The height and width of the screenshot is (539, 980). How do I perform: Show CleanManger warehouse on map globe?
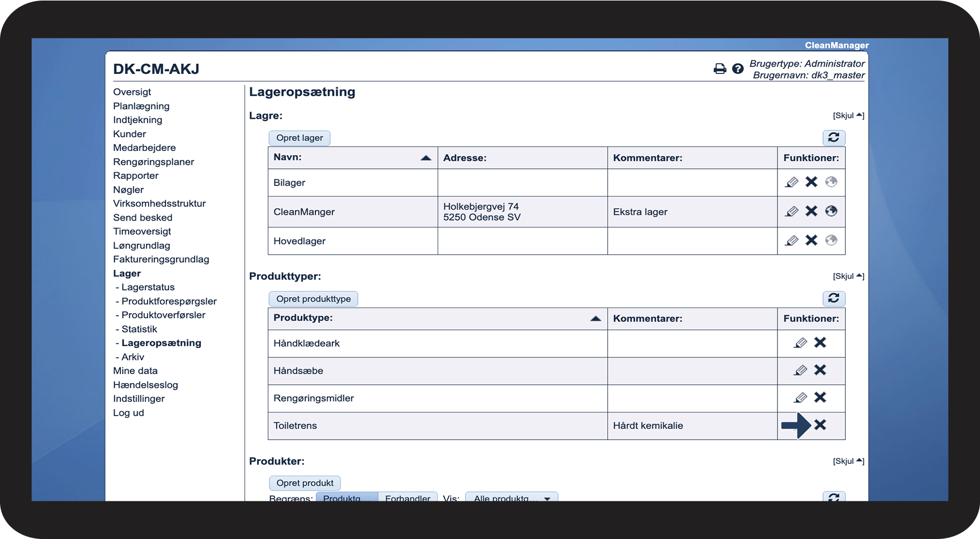(x=831, y=211)
